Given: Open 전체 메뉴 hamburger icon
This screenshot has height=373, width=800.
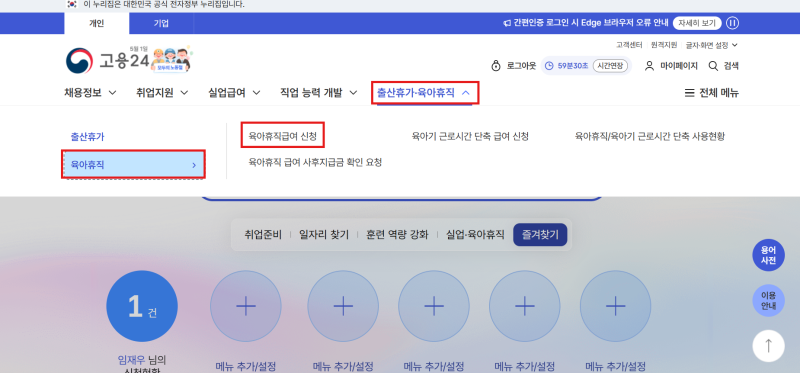Looking at the screenshot, I should (x=689, y=93).
